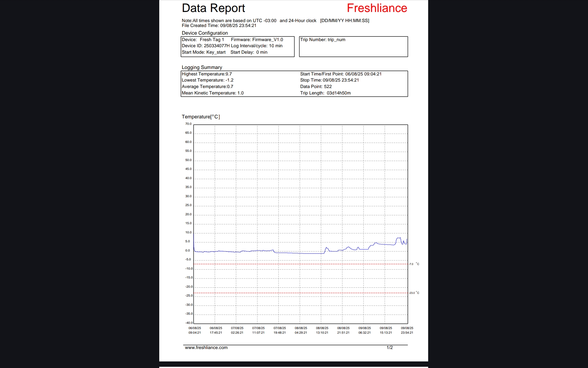
Task: Click the Highest Temperature 9.7 entry
Action: 207,74
